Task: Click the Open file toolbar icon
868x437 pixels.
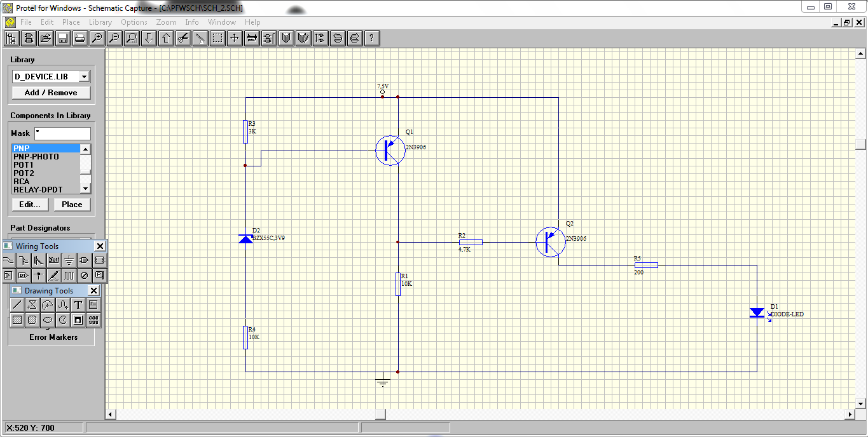Action: pos(45,38)
